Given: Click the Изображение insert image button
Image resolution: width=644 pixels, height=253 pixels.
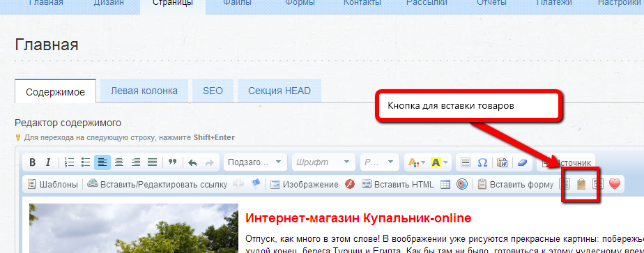Looking at the screenshot, I should pos(304,185).
